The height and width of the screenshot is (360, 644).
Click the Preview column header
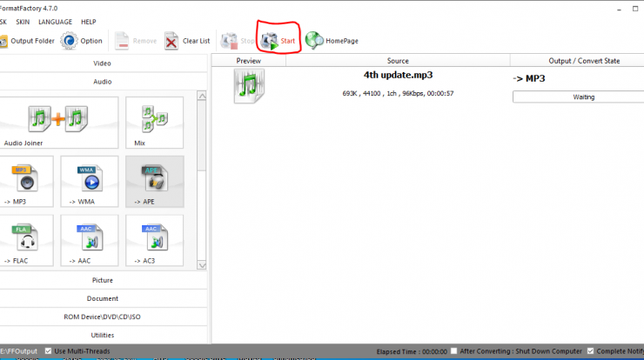[249, 61]
